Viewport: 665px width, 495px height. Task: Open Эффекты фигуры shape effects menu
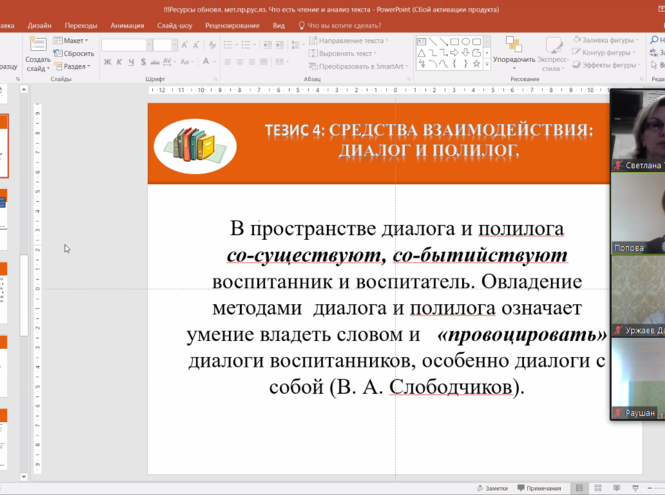606,65
